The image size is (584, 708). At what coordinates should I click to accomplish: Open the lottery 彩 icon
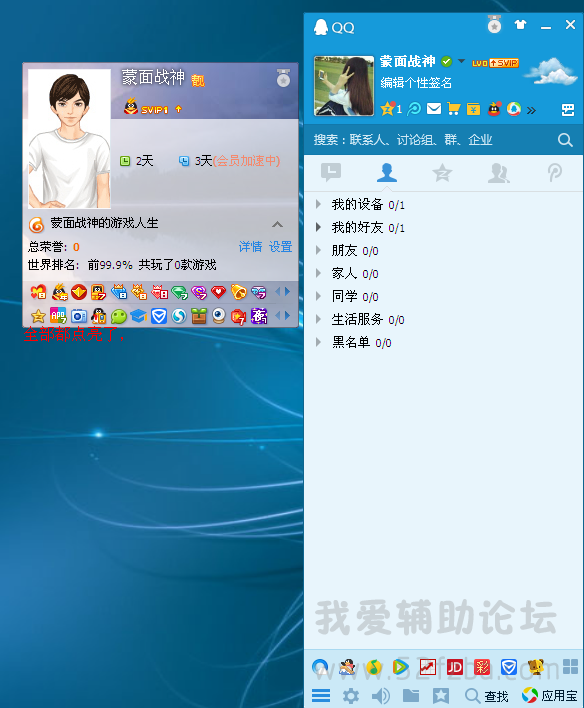pos(482,667)
